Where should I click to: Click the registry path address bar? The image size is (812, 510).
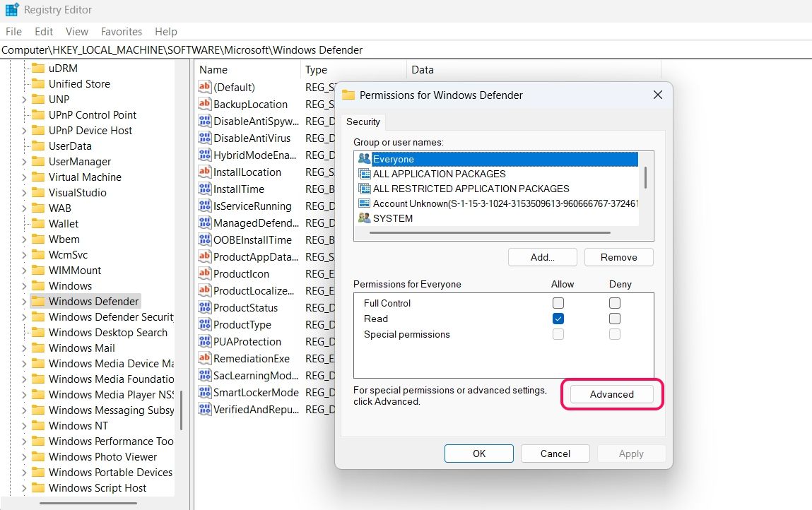(x=406, y=49)
